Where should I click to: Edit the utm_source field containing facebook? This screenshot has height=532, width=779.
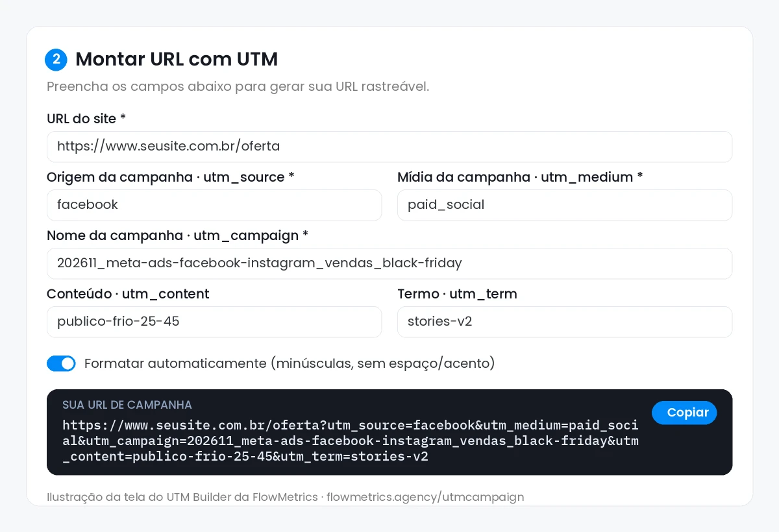click(214, 205)
